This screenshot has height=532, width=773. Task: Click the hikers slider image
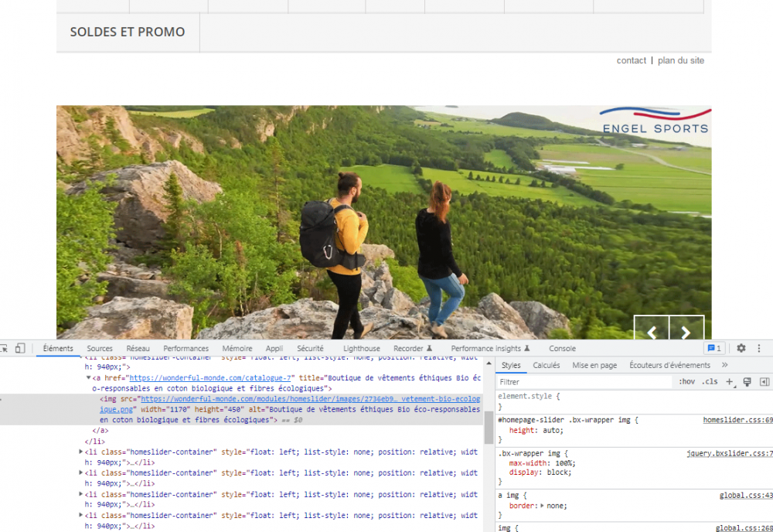pyautogui.click(x=383, y=222)
